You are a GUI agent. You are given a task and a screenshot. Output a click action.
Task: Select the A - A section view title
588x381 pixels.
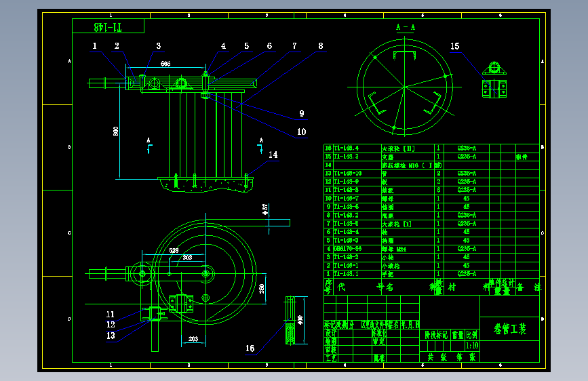click(406, 27)
